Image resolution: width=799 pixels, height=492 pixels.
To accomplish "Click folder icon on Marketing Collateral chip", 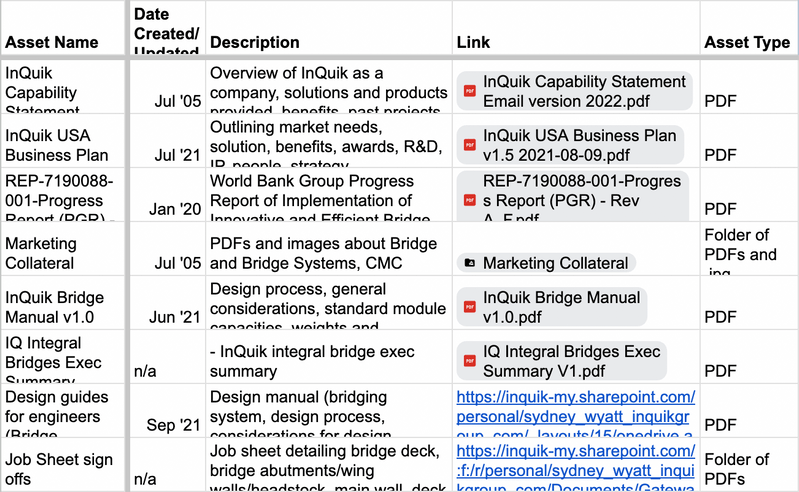I will (470, 263).
